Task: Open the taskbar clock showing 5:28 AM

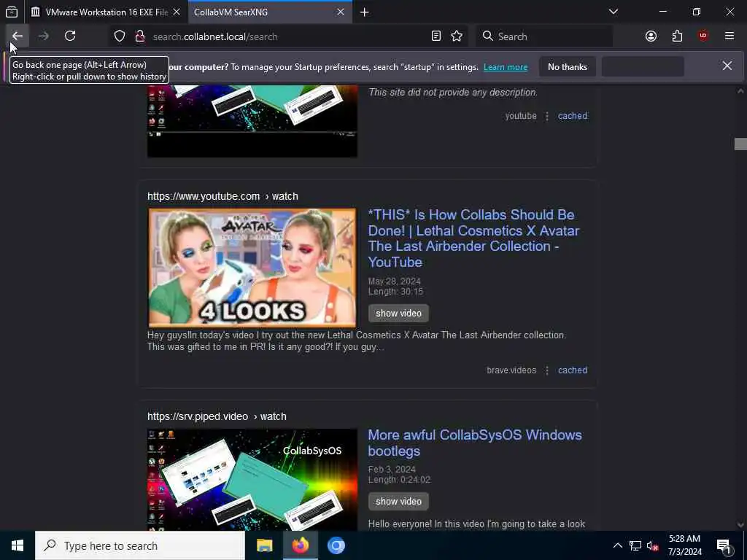Action: point(684,545)
